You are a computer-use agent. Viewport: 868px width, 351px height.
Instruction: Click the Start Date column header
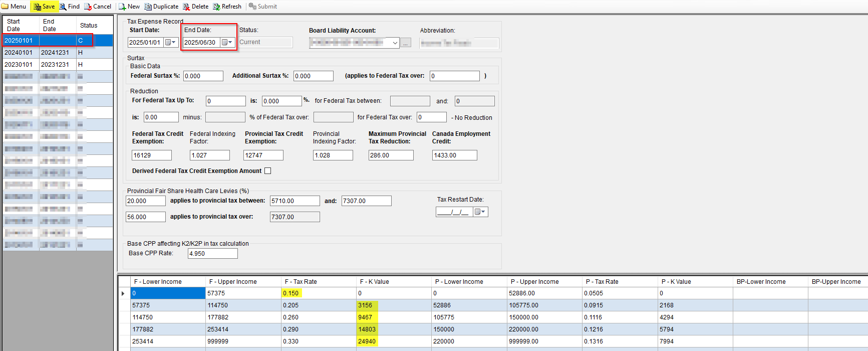pyautogui.click(x=21, y=25)
